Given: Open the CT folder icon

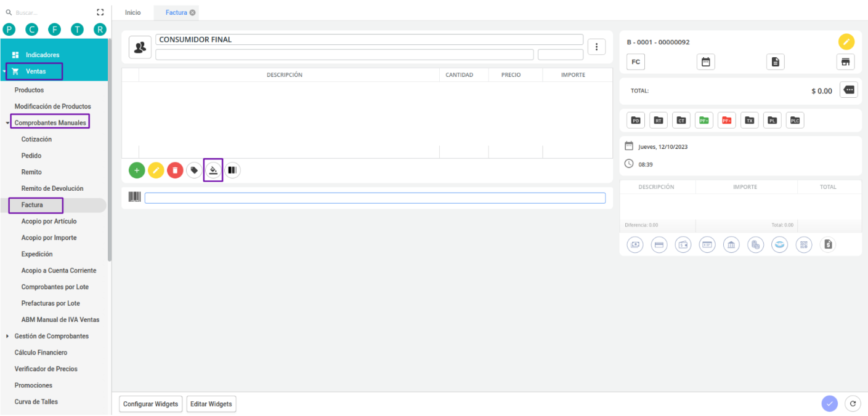Looking at the screenshot, I should click(681, 121).
